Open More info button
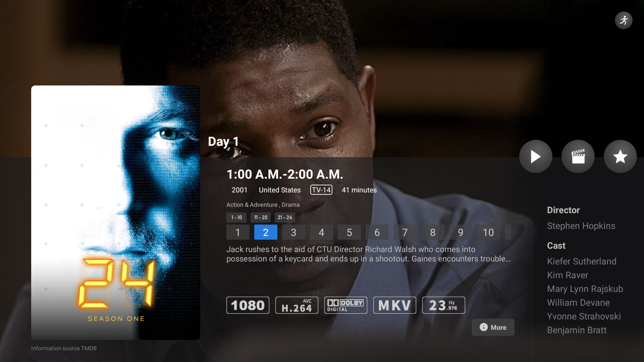The image size is (644, 362). point(493,327)
